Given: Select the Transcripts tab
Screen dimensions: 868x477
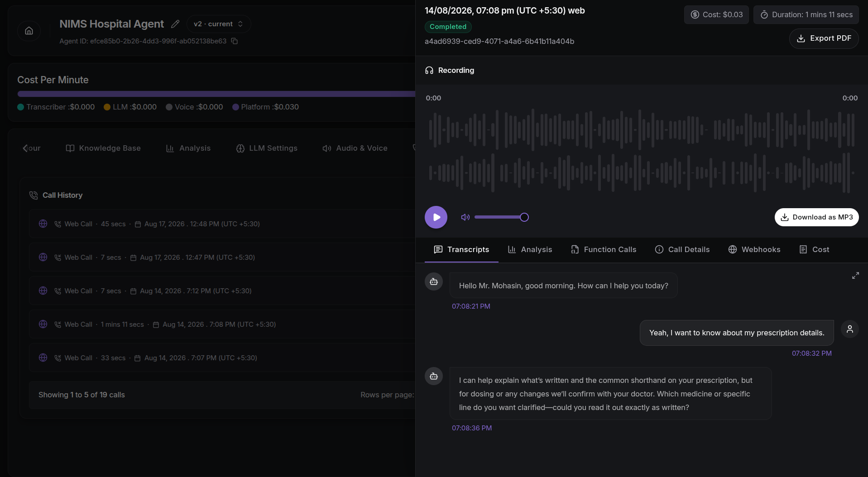Looking at the screenshot, I should (461, 250).
